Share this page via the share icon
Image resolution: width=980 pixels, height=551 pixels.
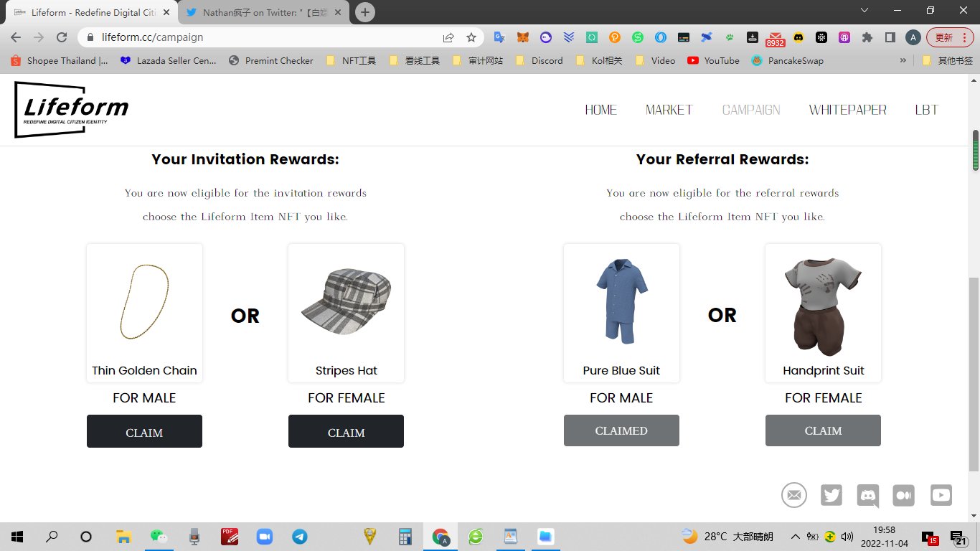pyautogui.click(x=448, y=37)
